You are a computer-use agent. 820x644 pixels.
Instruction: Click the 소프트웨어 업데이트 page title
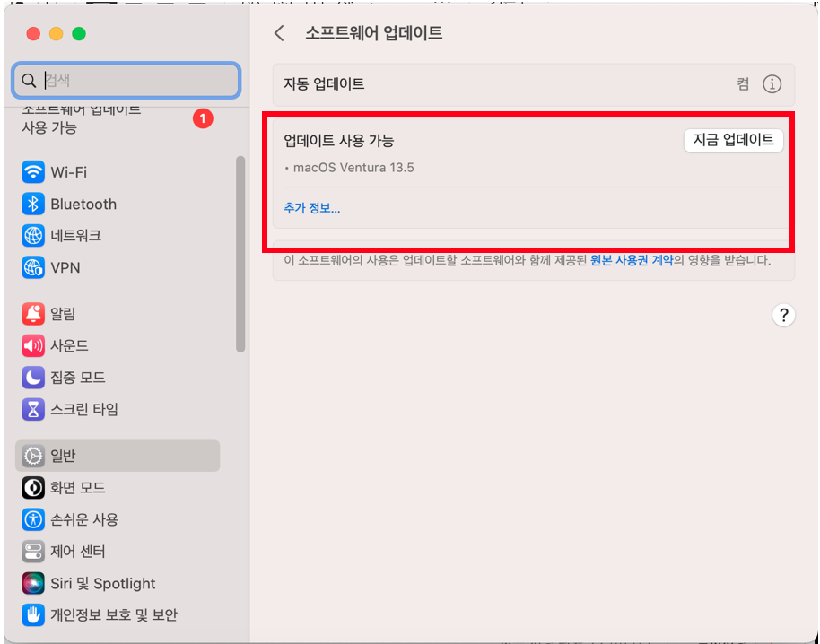click(x=374, y=33)
